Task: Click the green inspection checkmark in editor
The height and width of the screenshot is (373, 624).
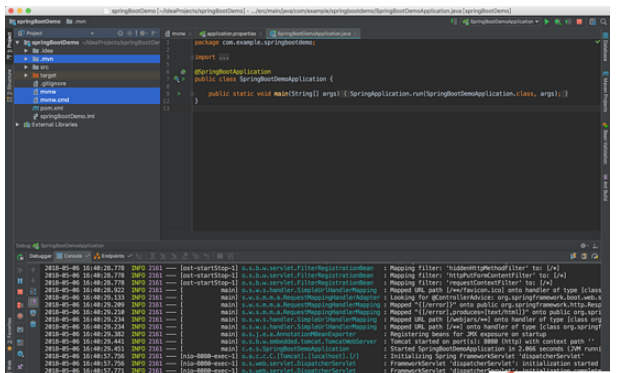Action: pyautogui.click(x=597, y=42)
